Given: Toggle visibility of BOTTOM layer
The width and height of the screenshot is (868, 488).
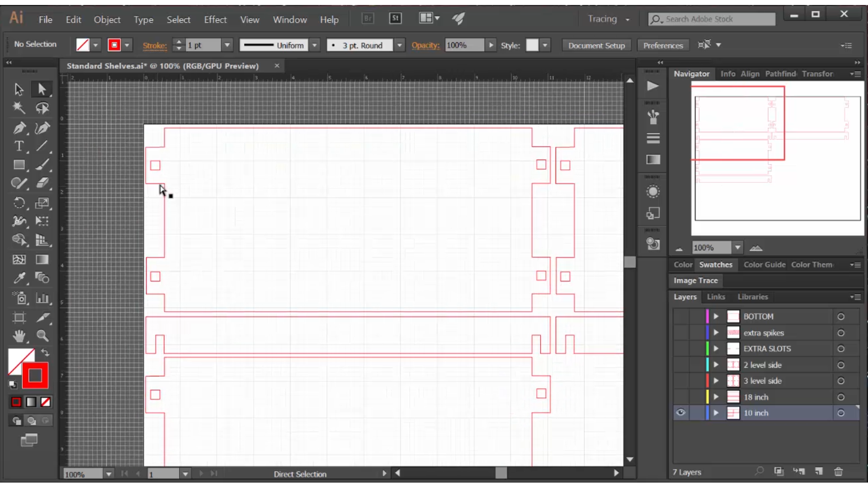Looking at the screenshot, I should (681, 316).
